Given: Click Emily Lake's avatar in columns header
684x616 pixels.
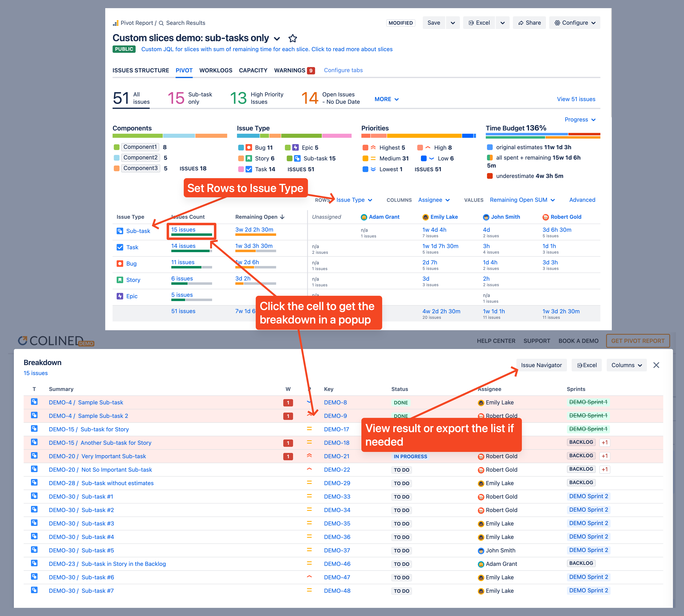Looking at the screenshot, I should (425, 217).
